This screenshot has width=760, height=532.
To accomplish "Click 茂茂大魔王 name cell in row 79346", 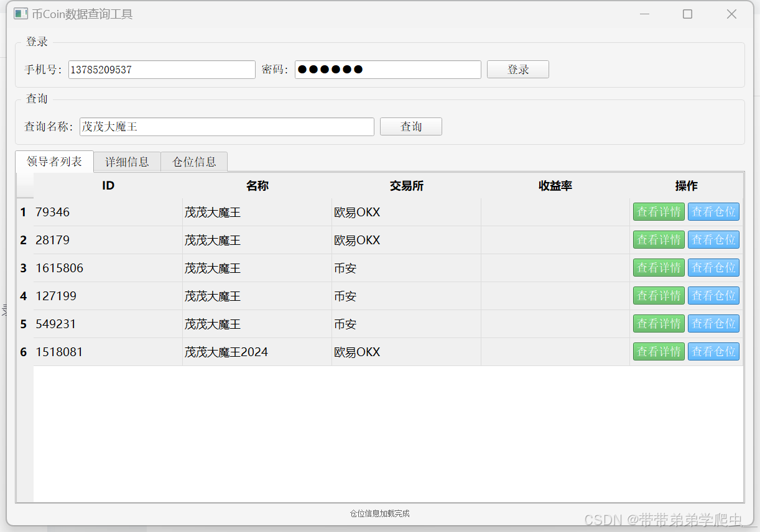I will (257, 213).
